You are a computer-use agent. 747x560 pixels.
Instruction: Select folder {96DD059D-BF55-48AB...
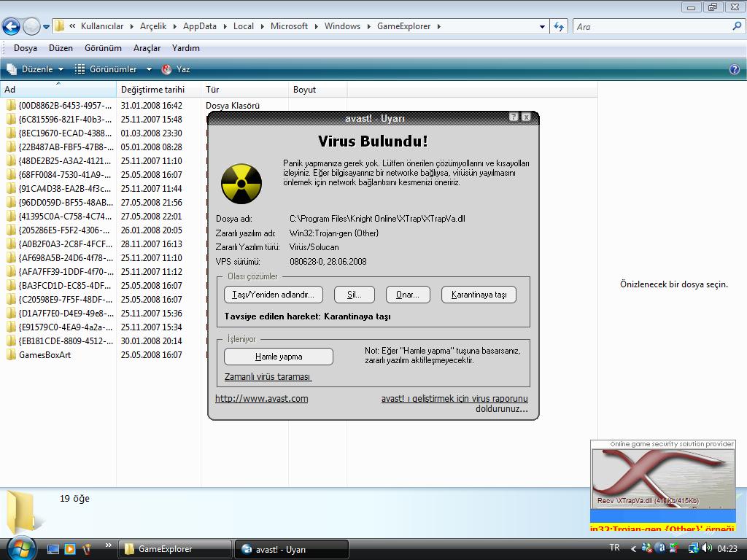60,203
